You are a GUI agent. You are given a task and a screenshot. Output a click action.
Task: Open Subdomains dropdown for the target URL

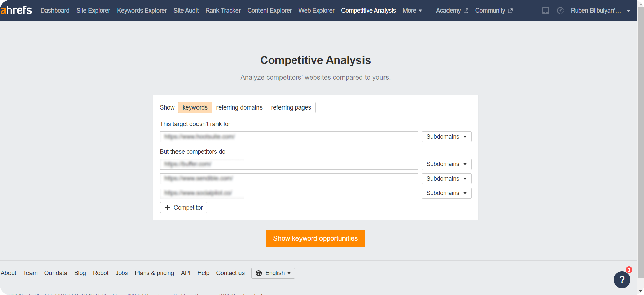[x=446, y=137]
